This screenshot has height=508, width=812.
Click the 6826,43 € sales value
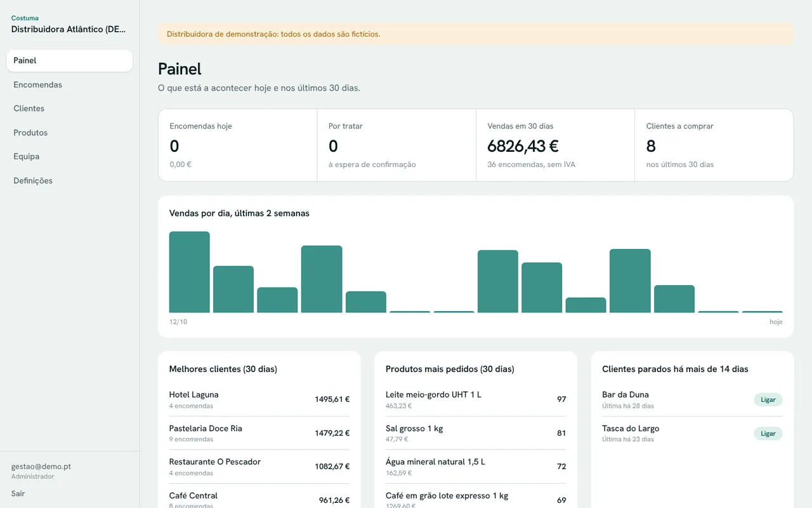point(523,146)
